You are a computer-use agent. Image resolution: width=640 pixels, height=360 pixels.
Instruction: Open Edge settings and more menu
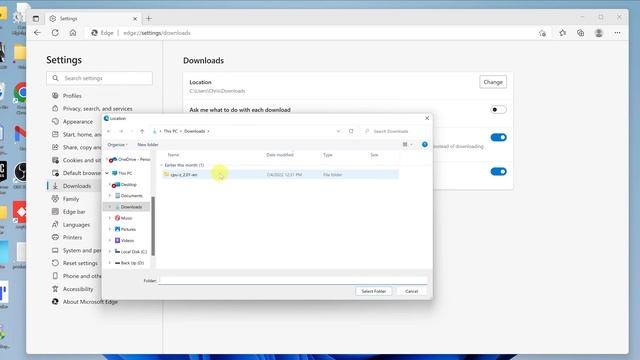tap(617, 33)
